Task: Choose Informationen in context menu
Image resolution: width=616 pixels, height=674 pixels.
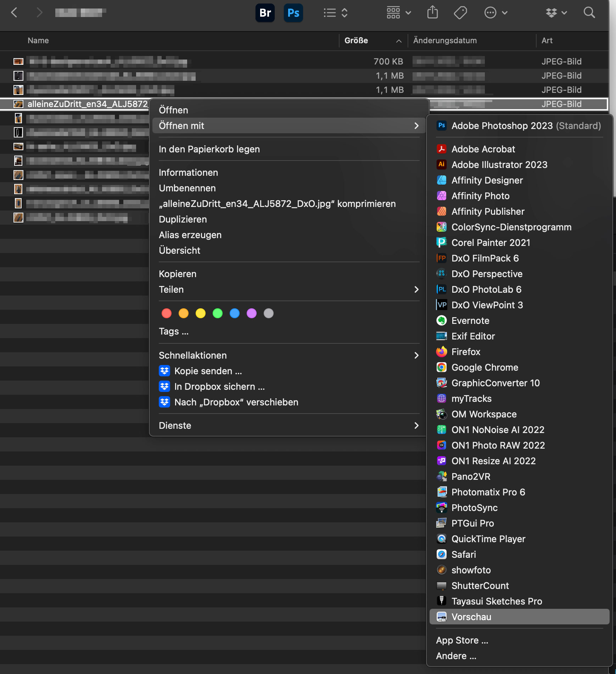Action: point(289,173)
